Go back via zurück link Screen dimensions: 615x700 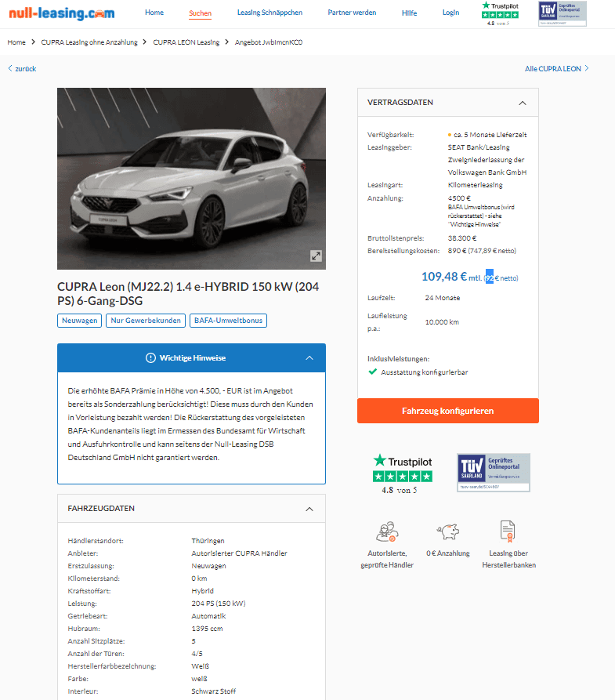22,68
